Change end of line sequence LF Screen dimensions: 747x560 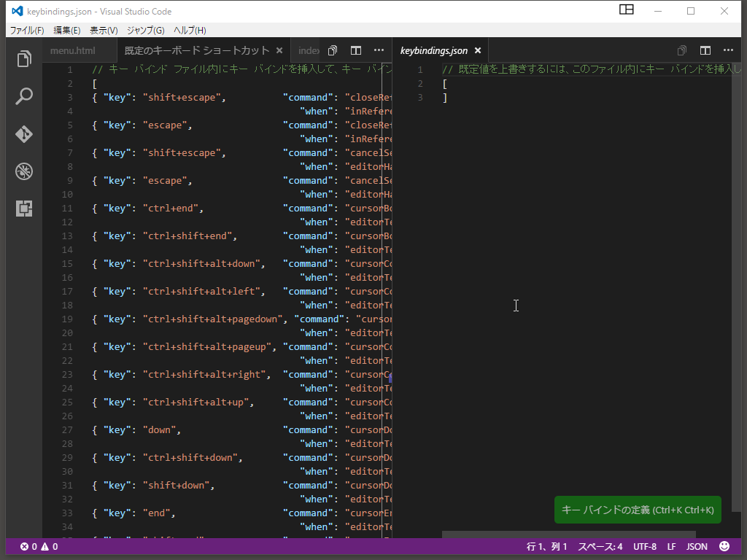point(671,547)
